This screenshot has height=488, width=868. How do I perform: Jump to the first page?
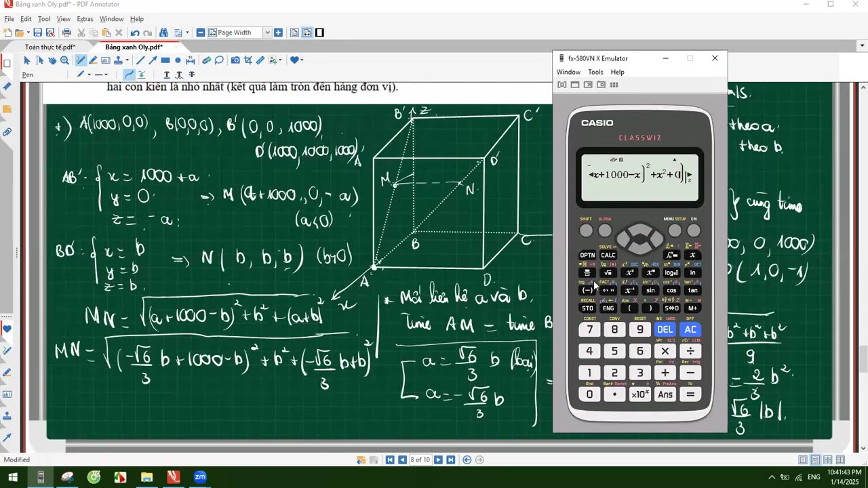(x=390, y=460)
